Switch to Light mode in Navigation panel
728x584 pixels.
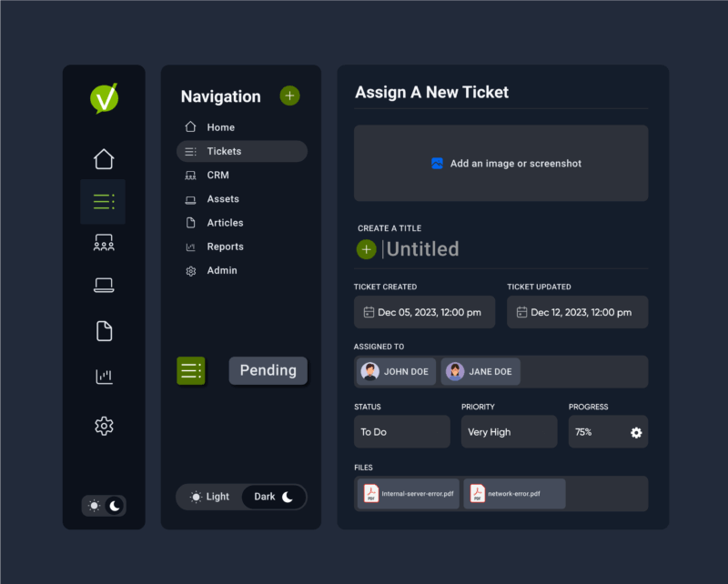tap(210, 497)
